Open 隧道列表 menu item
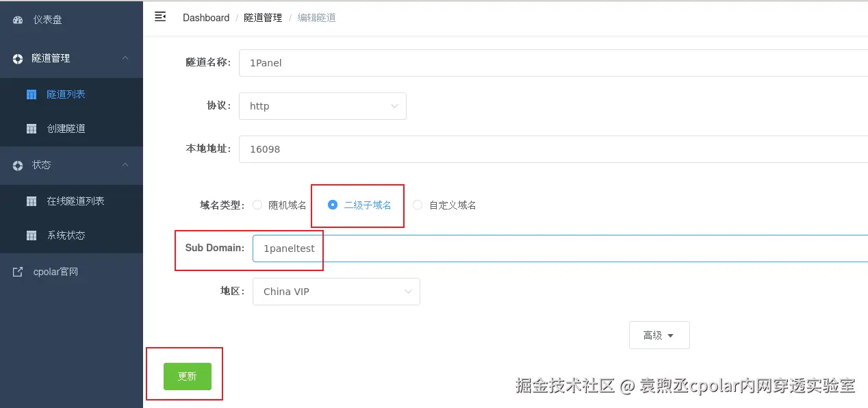The height and width of the screenshot is (408, 868). (x=71, y=94)
